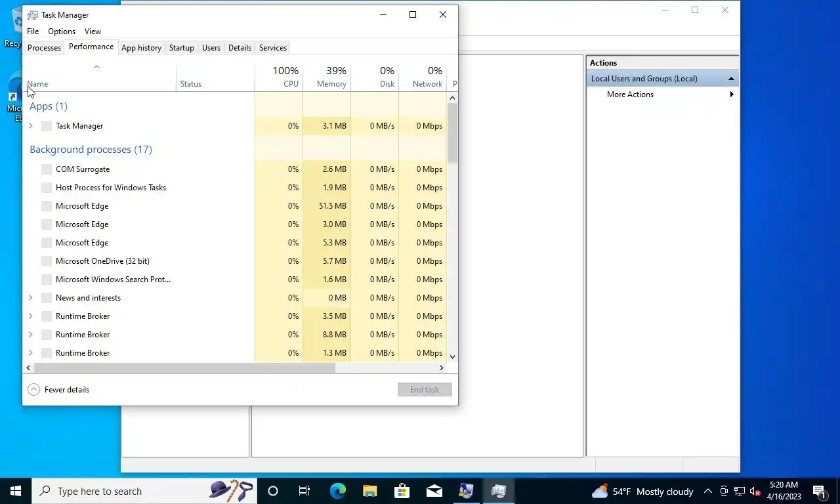The height and width of the screenshot is (504, 840).
Task: Sort processes by the Memory column
Action: point(327,77)
